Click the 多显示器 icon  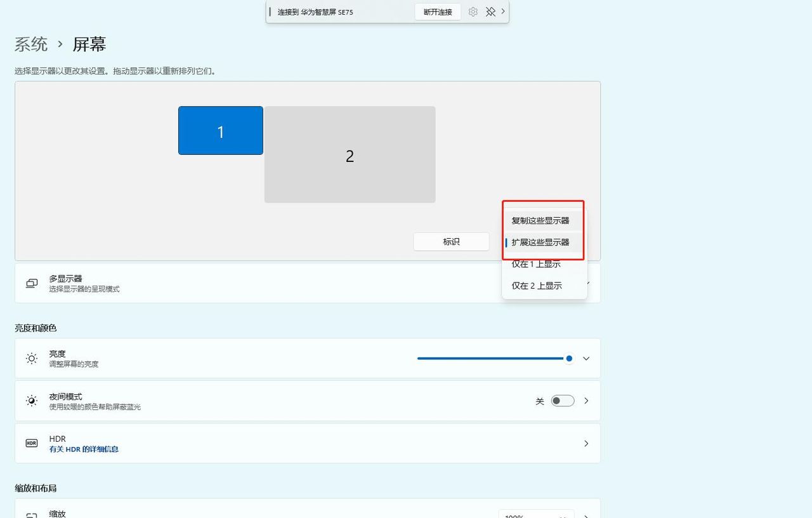tap(32, 283)
